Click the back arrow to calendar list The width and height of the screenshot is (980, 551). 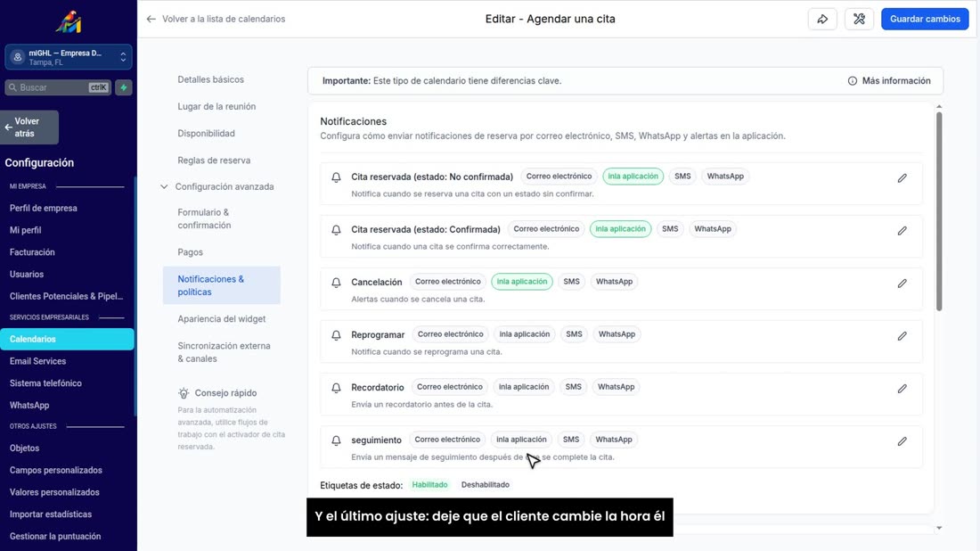point(151,19)
